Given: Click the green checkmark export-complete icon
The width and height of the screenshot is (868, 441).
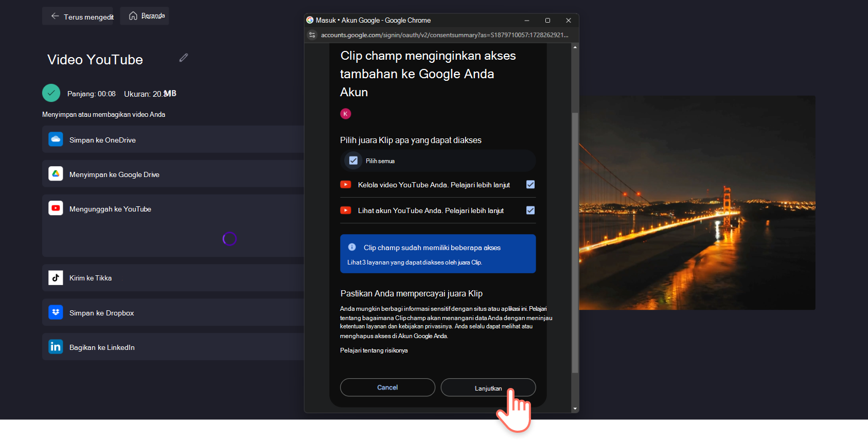Looking at the screenshot, I should [51, 93].
